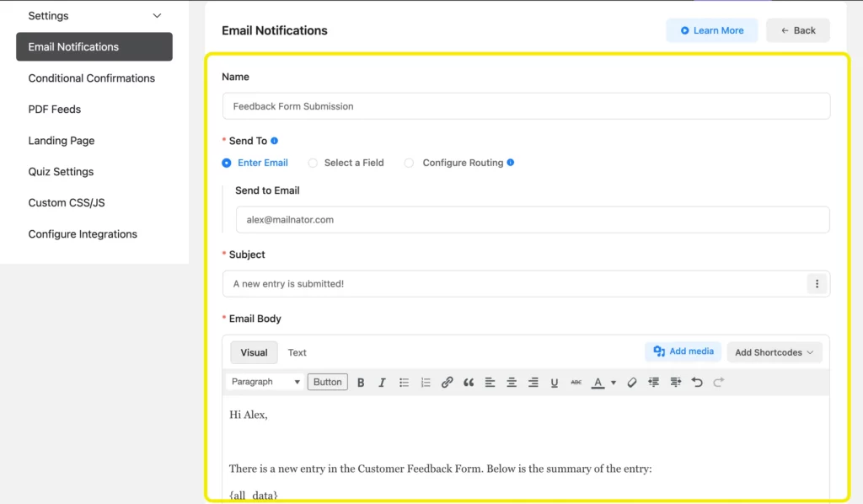The height and width of the screenshot is (504, 863).
Task: Open subject field three-dots menu
Action: (x=817, y=284)
